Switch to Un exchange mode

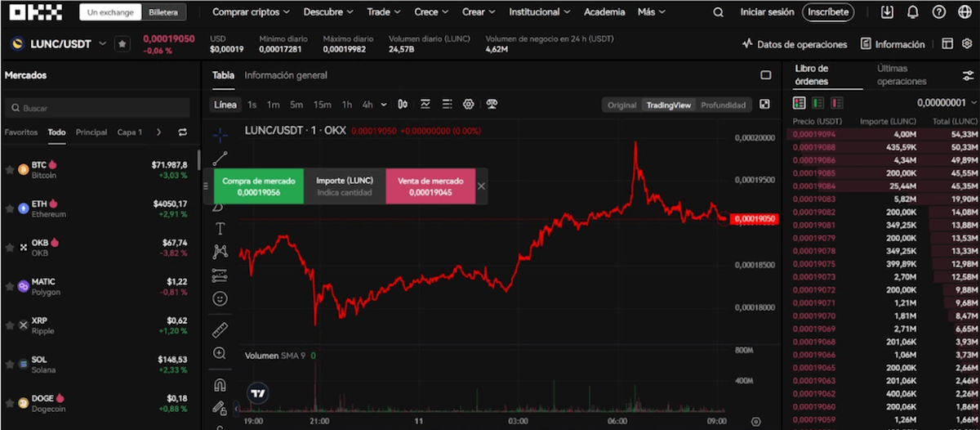tap(109, 12)
